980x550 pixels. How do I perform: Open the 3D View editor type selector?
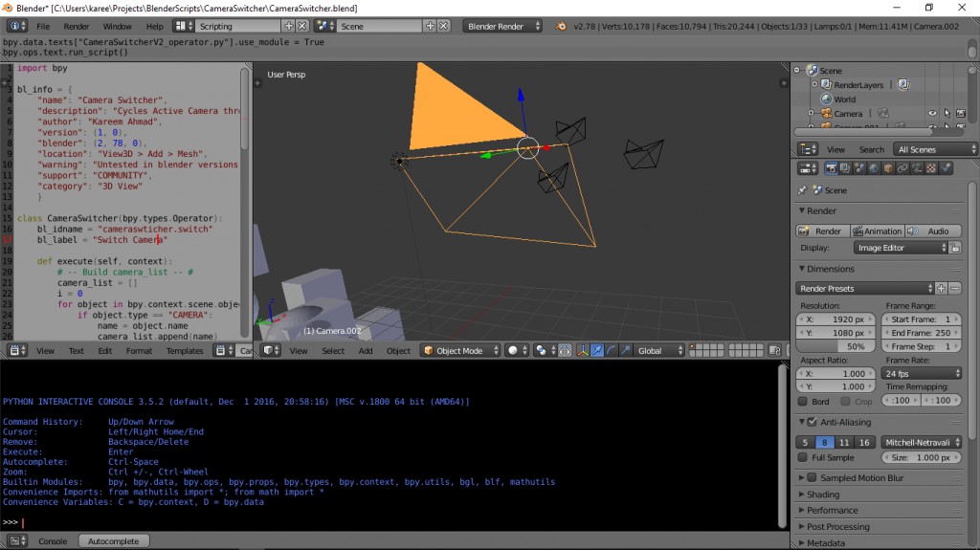[272, 351]
